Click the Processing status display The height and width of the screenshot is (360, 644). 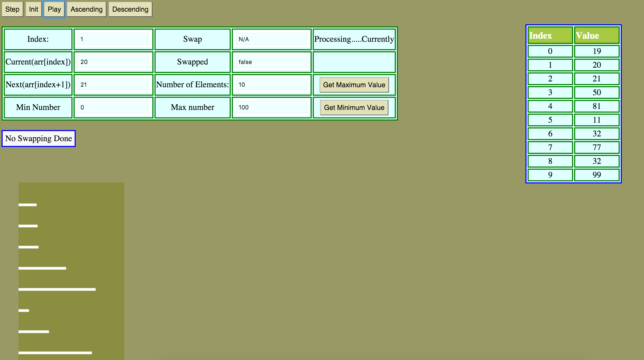tap(354, 39)
